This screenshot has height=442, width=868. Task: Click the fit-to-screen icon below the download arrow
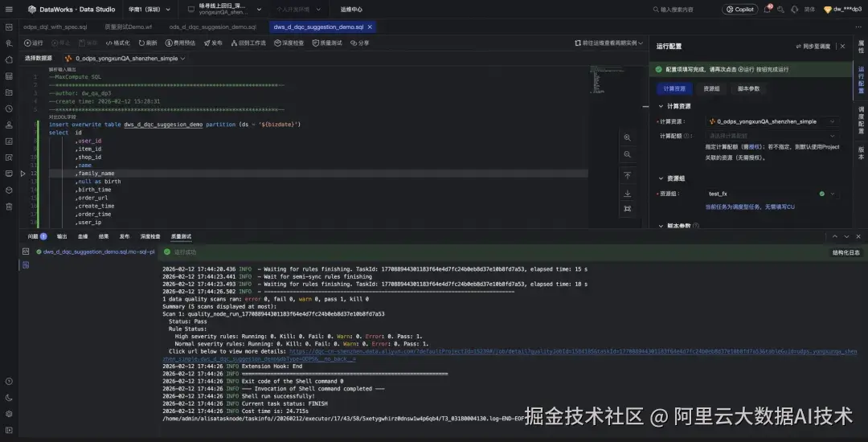(627, 209)
